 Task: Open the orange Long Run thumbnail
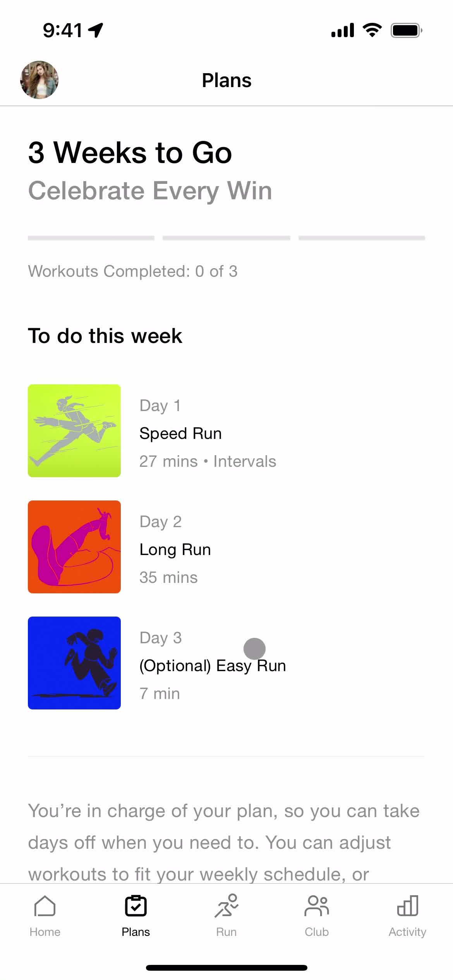coord(74,547)
